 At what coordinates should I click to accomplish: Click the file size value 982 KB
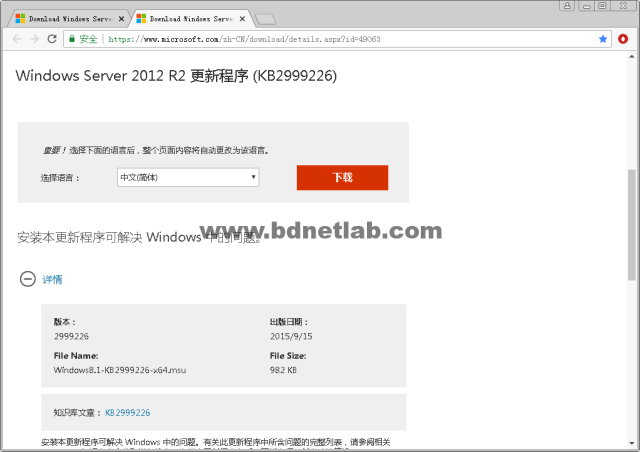(x=283, y=370)
